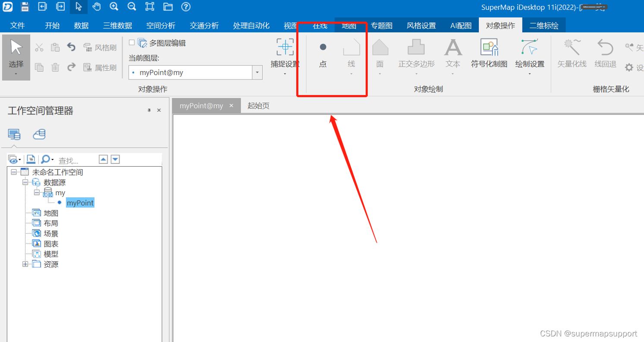Open the help question mark icon

coord(186,6)
